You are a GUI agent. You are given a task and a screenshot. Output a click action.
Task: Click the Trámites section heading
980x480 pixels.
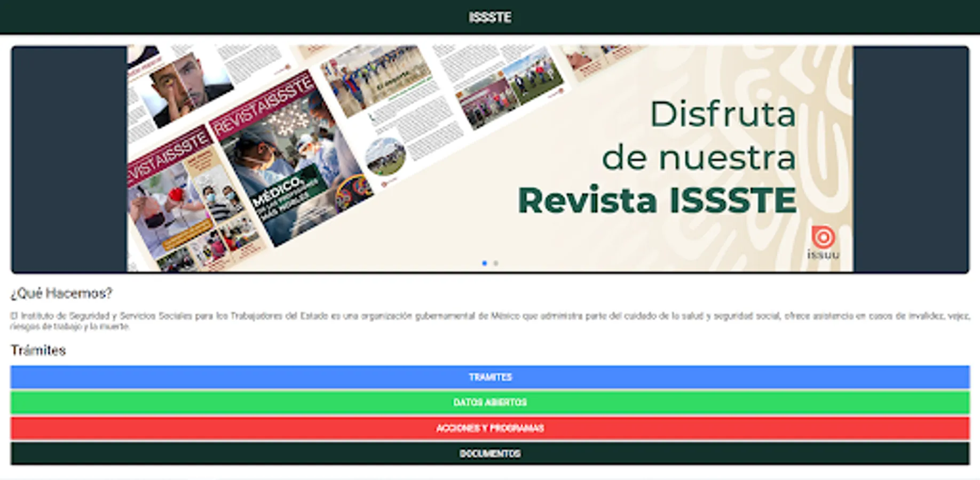[x=38, y=350]
